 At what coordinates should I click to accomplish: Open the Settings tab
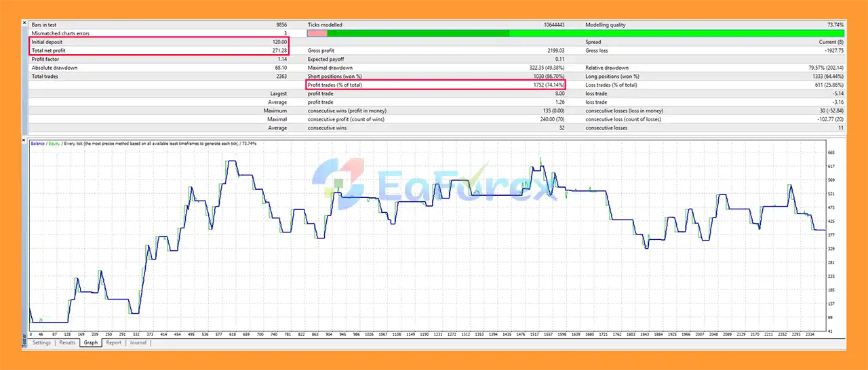tap(41, 343)
